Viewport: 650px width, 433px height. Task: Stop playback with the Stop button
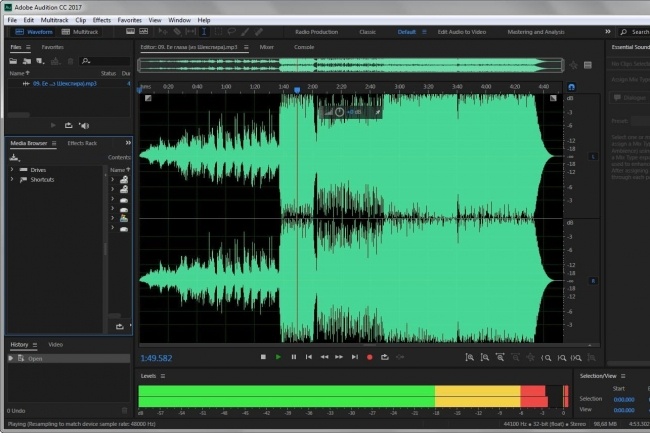[263, 357]
